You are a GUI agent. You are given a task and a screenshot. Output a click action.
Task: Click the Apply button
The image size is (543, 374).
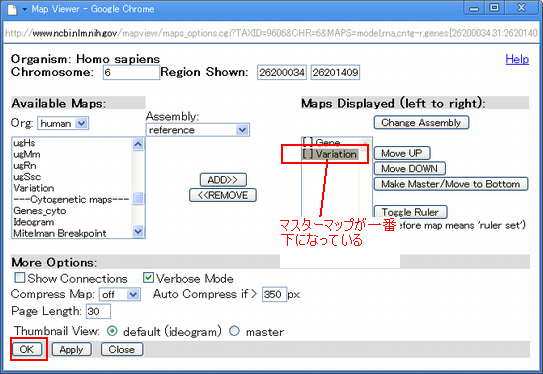pyautogui.click(x=72, y=349)
